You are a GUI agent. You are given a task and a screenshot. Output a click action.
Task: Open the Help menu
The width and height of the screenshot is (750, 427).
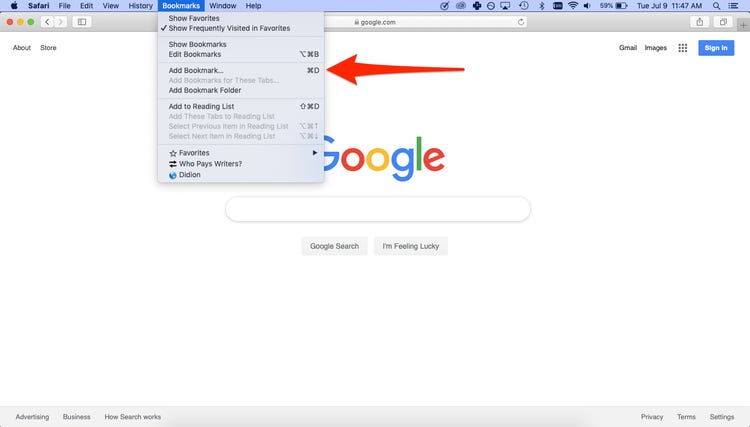254,6
